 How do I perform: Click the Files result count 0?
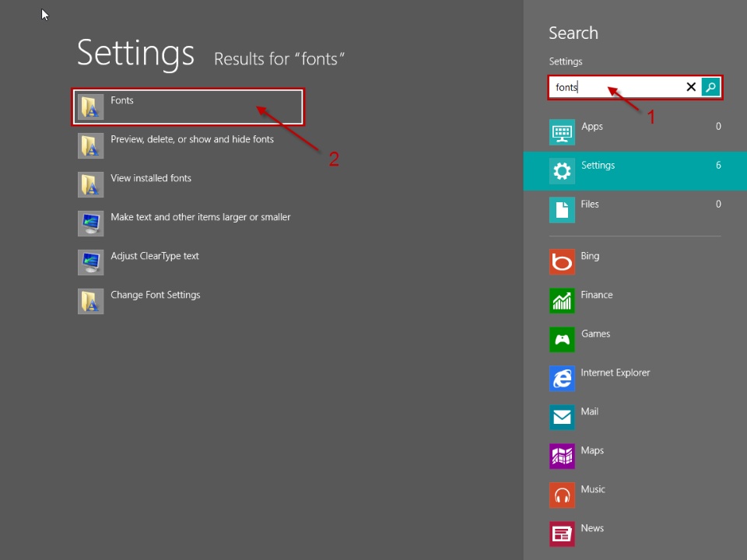pyautogui.click(x=718, y=205)
